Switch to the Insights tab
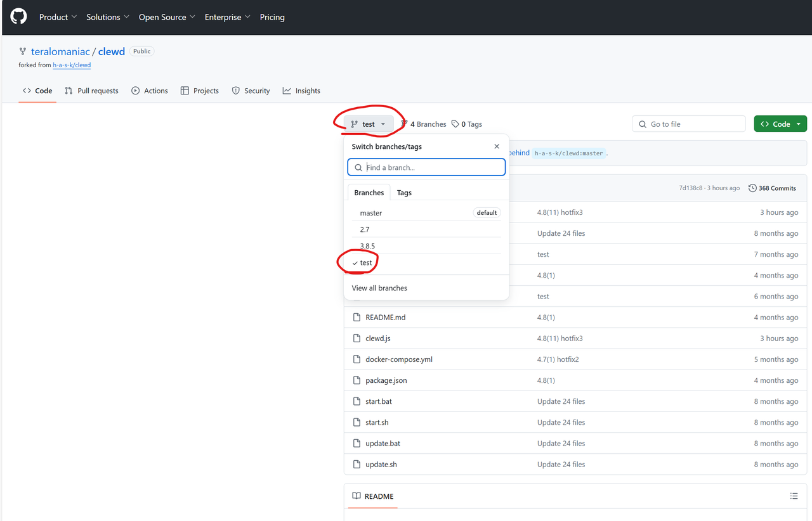The height and width of the screenshot is (521, 812). [x=301, y=91]
